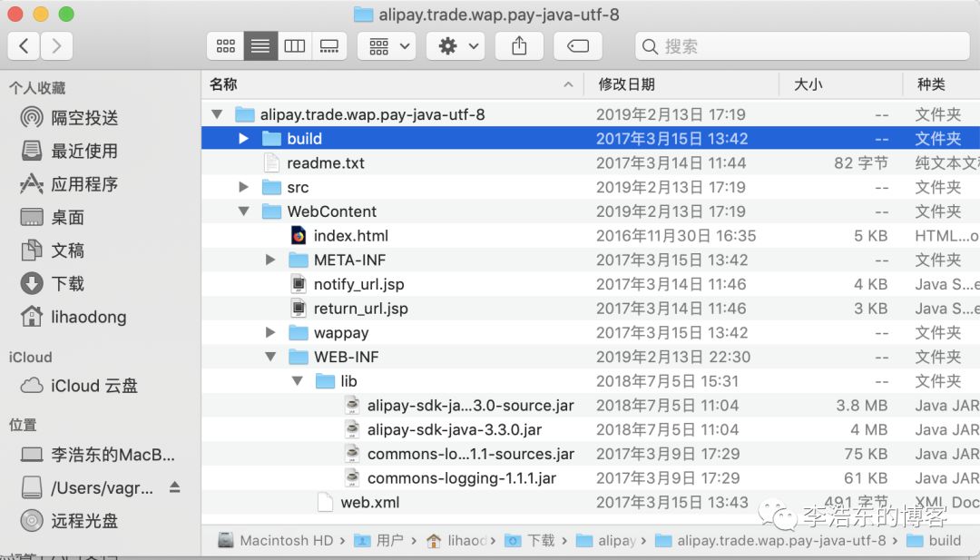Go back with the left arrow button
This screenshot has width=980, height=560.
click(x=24, y=45)
